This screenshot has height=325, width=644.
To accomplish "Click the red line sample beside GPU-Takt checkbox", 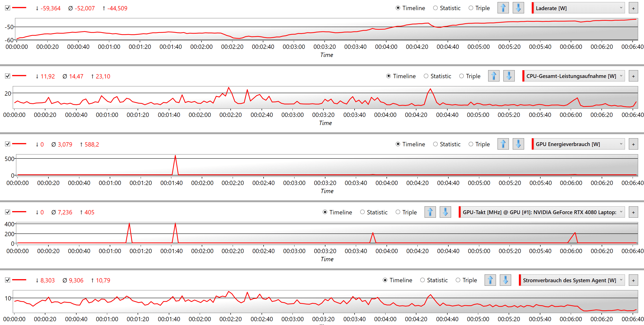I will [x=19, y=212].
